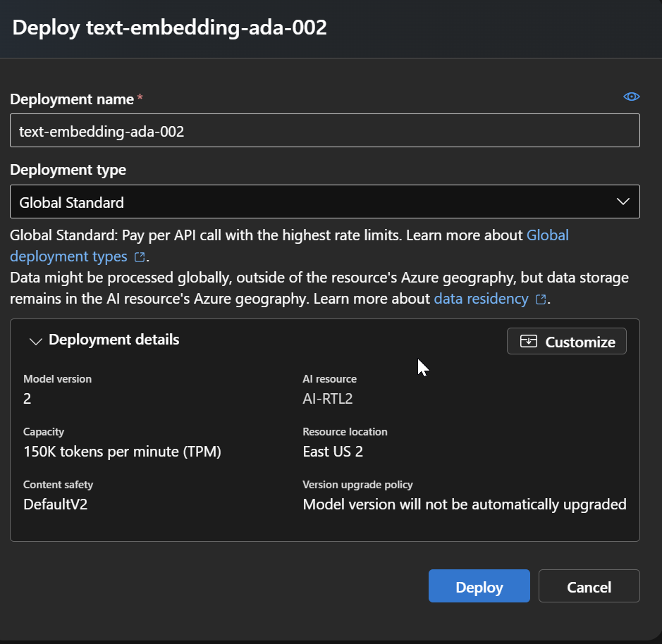
Task: Click the external link icon after data residency
Action: pos(541,299)
